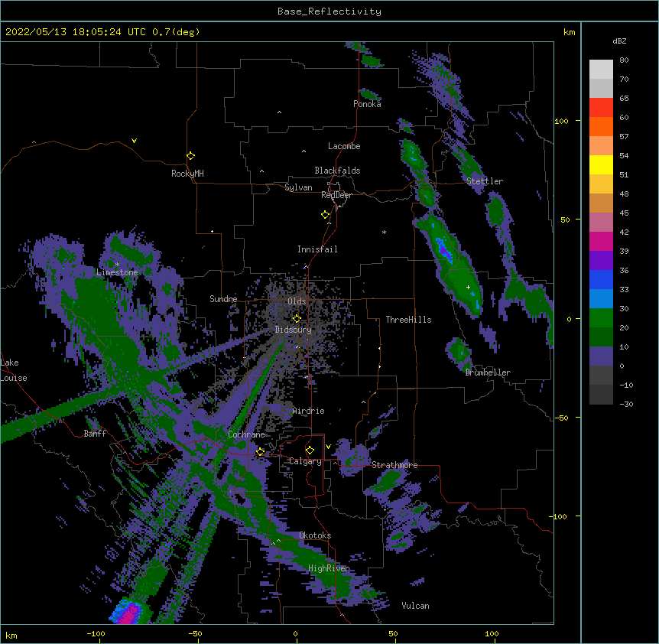The width and height of the screenshot is (659, 644).
Task: Click the white asterisk marker above Limestone
Action: tap(117, 264)
